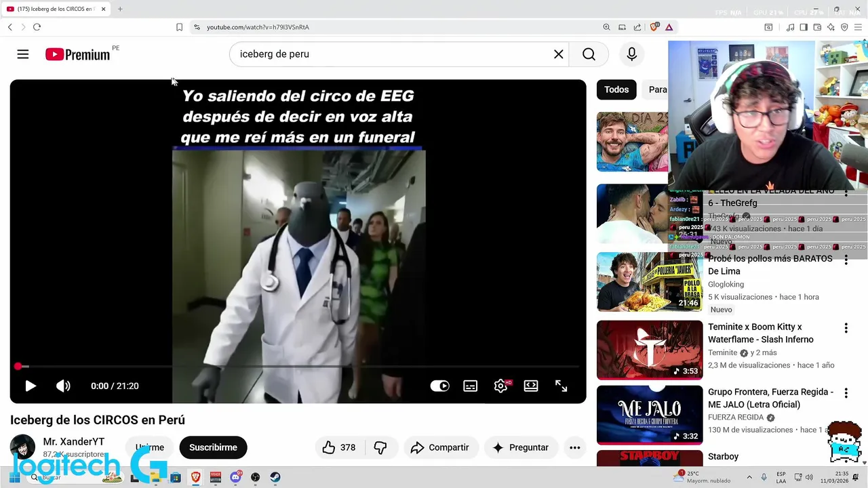Open the ME JALO video thumbnail

pyautogui.click(x=650, y=415)
